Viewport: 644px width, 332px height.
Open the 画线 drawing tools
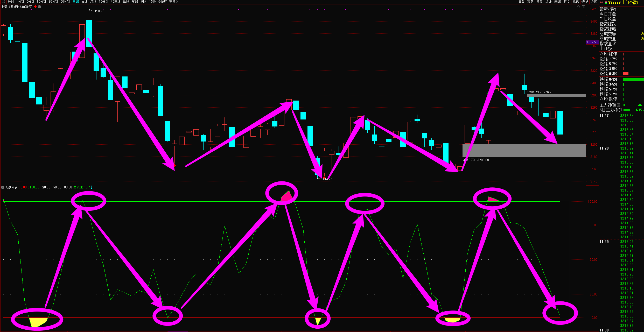click(557, 2)
